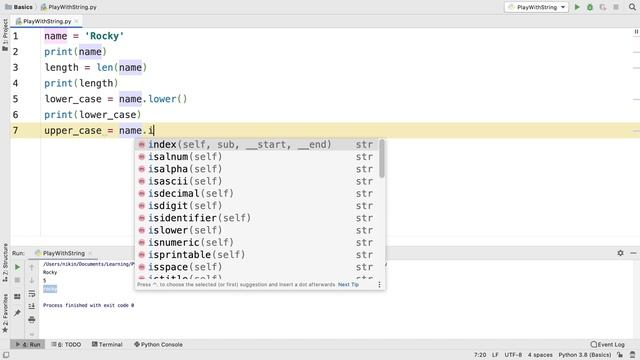Click 'Process finished with exit code 0' text
The width and height of the screenshot is (640, 360).
click(88, 305)
